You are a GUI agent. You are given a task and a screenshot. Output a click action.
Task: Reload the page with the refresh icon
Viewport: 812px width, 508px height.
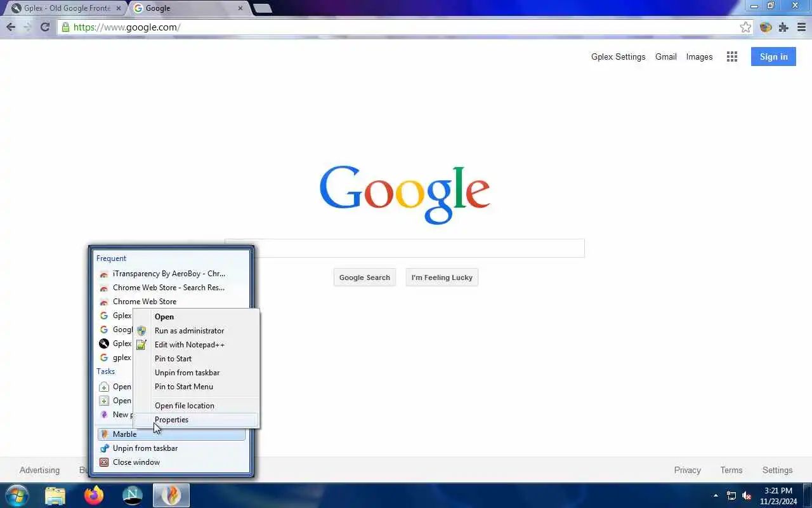[x=45, y=27]
